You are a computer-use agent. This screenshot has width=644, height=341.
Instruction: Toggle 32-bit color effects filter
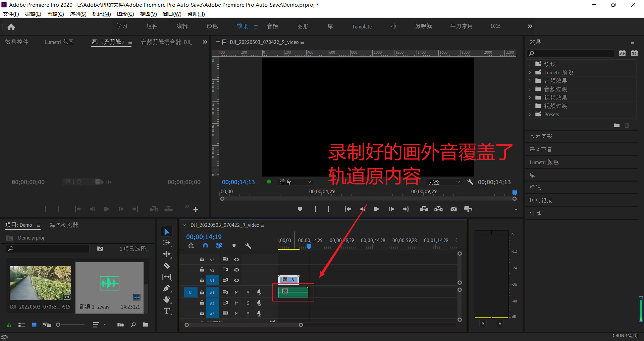point(634,53)
